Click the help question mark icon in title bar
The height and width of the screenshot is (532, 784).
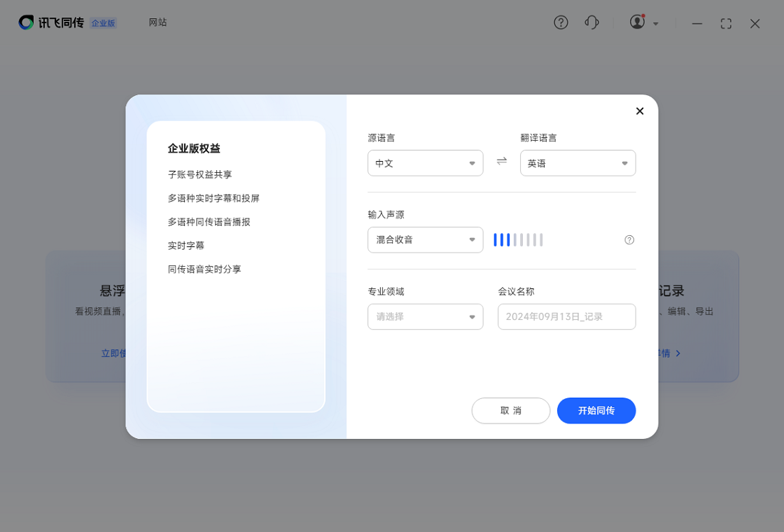[561, 22]
